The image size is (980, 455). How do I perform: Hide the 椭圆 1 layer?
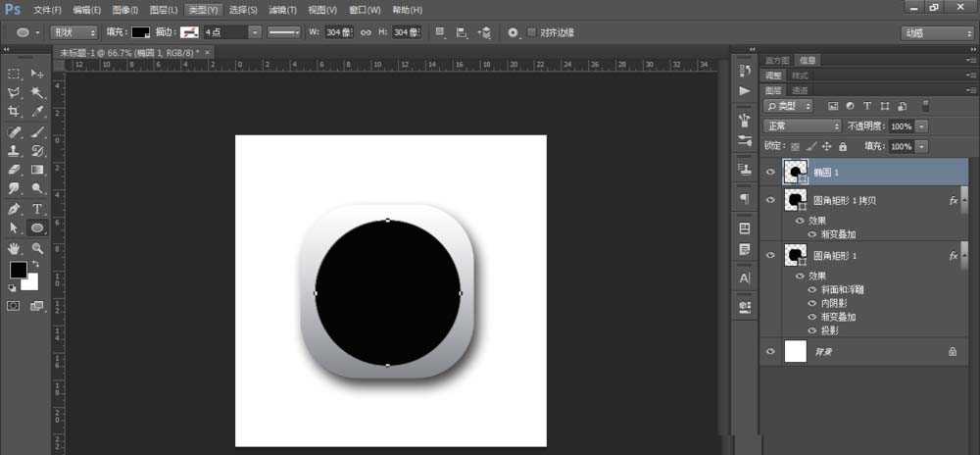(x=770, y=172)
